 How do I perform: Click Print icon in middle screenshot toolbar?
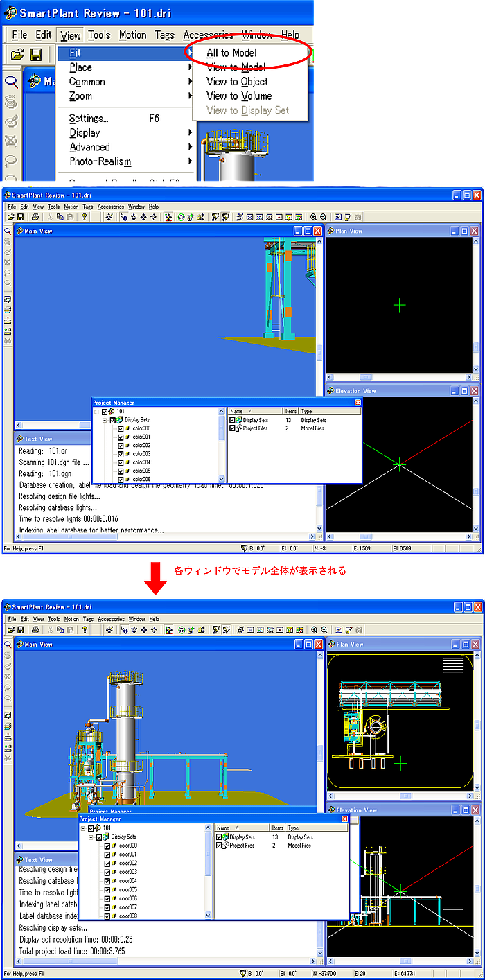35,217
